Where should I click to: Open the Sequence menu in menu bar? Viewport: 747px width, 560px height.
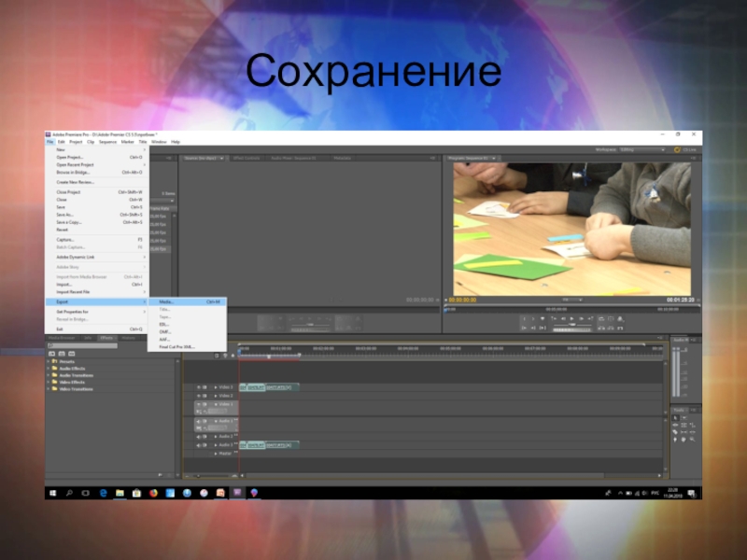pos(107,142)
